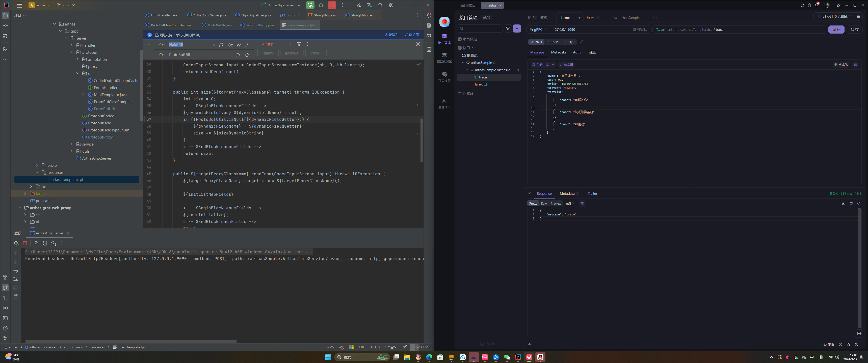
Task: Select ProtobufCodec in the project tree
Action: coord(101,116)
